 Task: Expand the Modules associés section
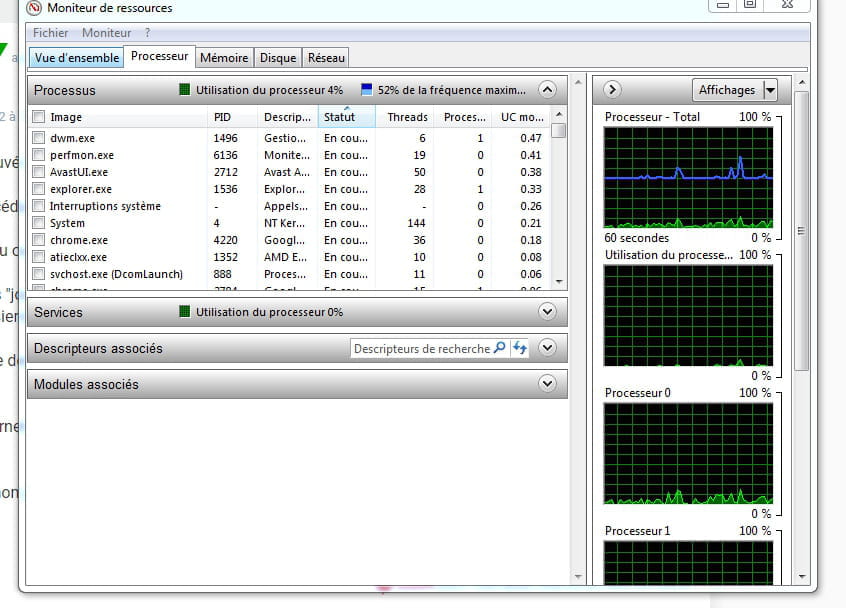547,384
